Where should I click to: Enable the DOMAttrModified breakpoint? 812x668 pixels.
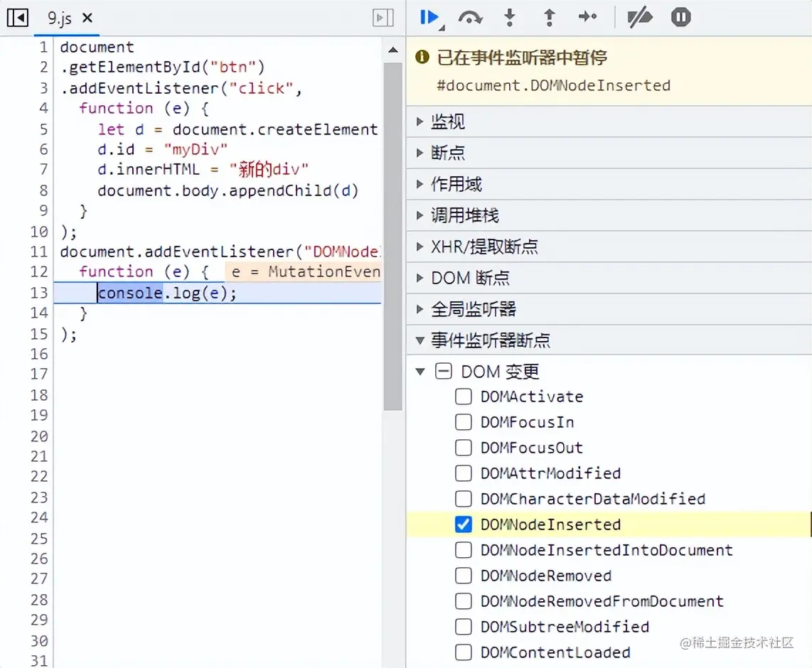click(464, 473)
